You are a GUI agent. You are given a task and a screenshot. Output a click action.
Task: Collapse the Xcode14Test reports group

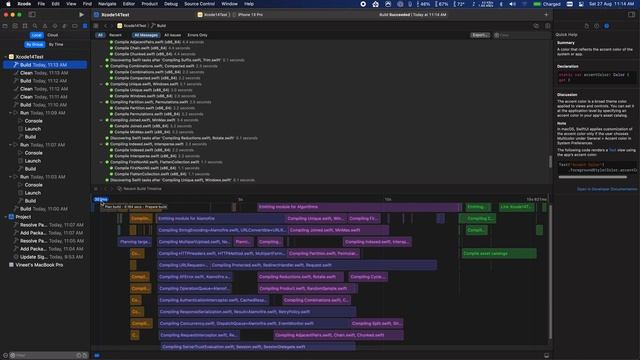click(6, 57)
